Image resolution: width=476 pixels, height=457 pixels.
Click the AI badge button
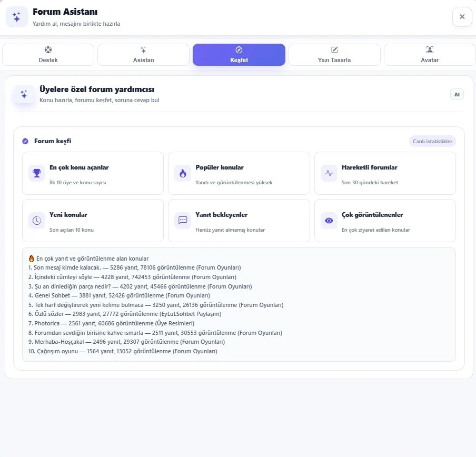pos(457,95)
